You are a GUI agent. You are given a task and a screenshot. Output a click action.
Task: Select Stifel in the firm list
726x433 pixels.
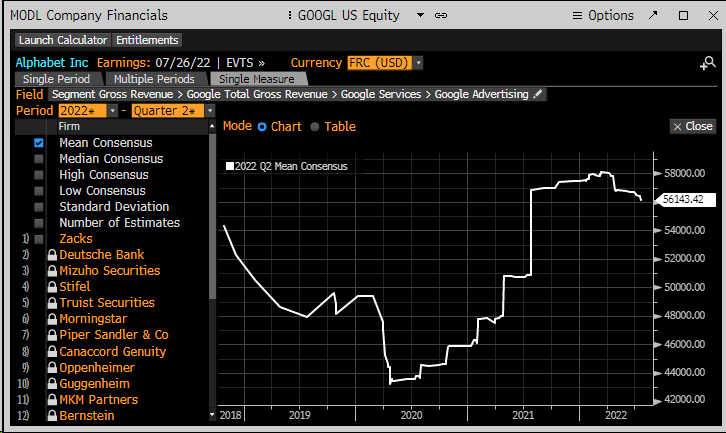pyautogui.click(x=75, y=287)
